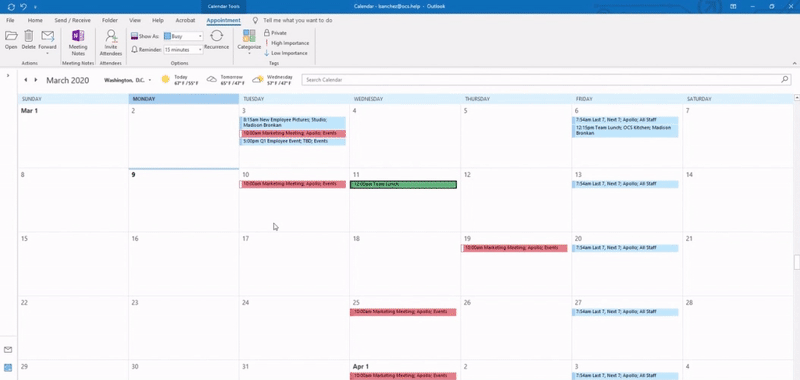The height and width of the screenshot is (380, 800).
Task: Invite Attendees to the appointment
Action: [111, 36]
